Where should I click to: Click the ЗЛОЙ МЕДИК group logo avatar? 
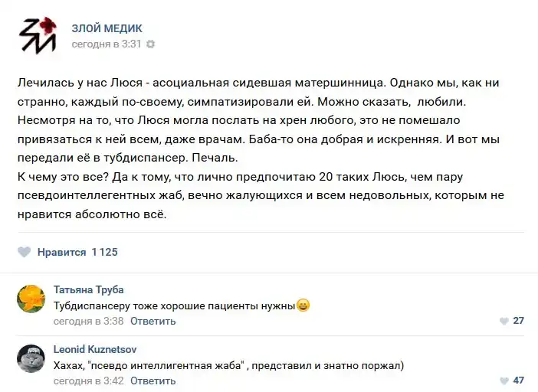point(38,35)
